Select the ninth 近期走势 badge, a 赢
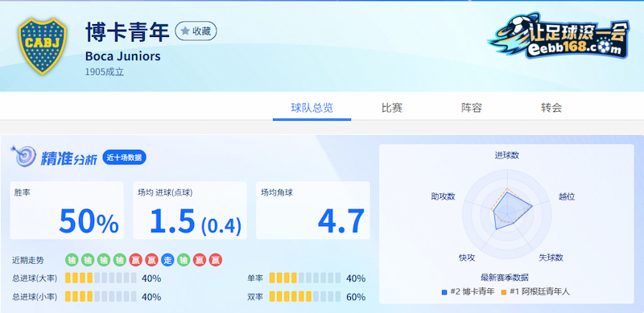 (x=200, y=260)
